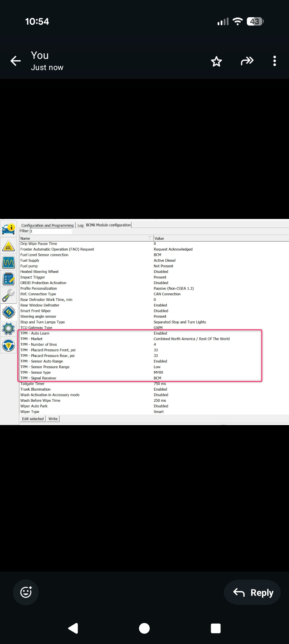Select the Profile Personalization row
Screen dimensions: 289x644
154,288
